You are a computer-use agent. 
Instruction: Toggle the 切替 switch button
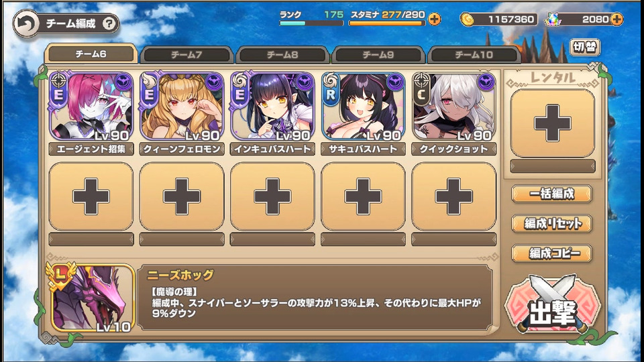click(584, 47)
